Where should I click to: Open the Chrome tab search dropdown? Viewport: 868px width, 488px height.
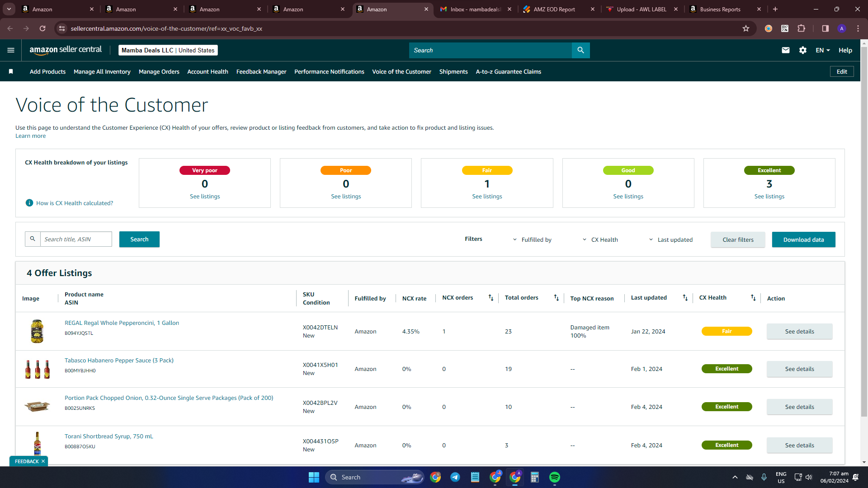click(x=9, y=9)
